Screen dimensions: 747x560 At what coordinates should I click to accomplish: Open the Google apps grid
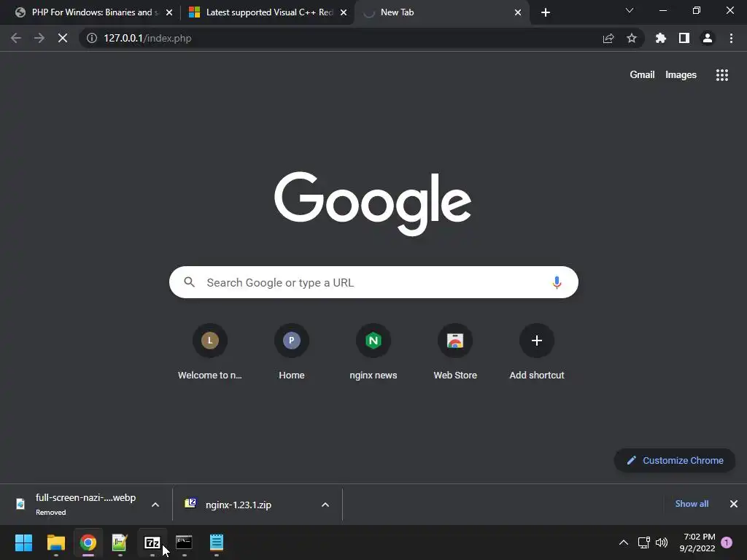[x=722, y=75]
